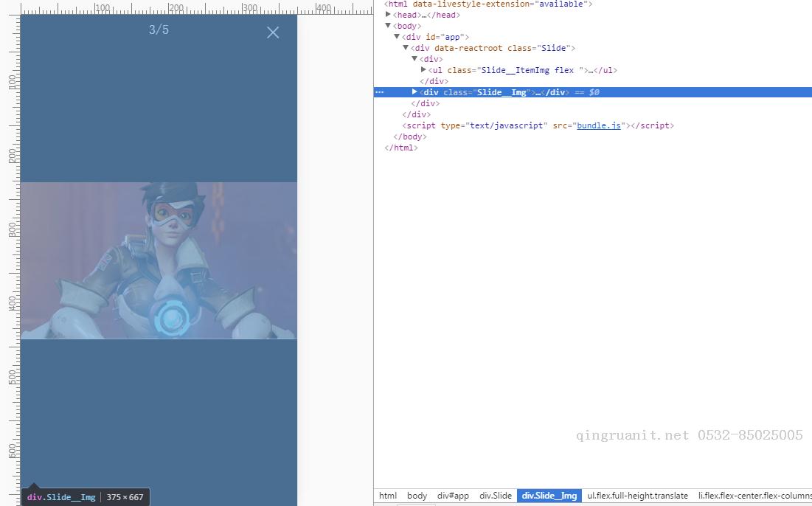The height and width of the screenshot is (506, 812).
Task: Select the script type="text/javascript" line
Action: [x=538, y=125]
